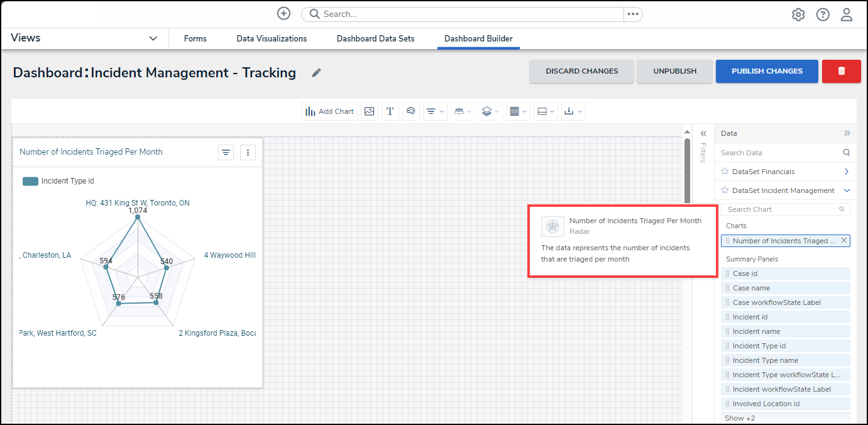The width and height of the screenshot is (868, 425).
Task: Click the Add Chart toolbar button
Action: click(x=330, y=111)
